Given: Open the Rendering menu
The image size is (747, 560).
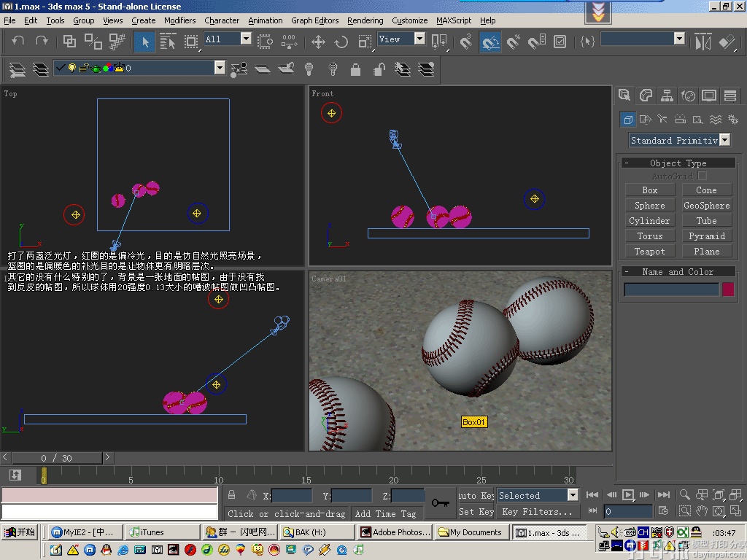Looking at the screenshot, I should pyautogui.click(x=365, y=20).
